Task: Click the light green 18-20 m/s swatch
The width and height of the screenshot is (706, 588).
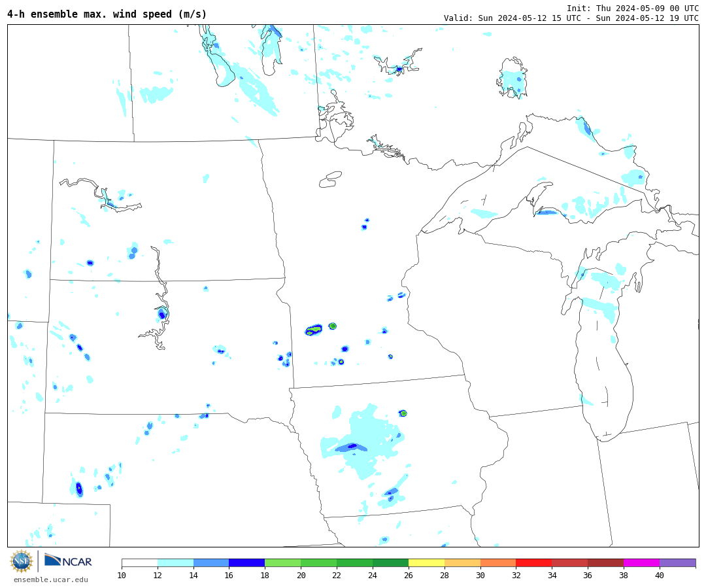Action: click(283, 562)
